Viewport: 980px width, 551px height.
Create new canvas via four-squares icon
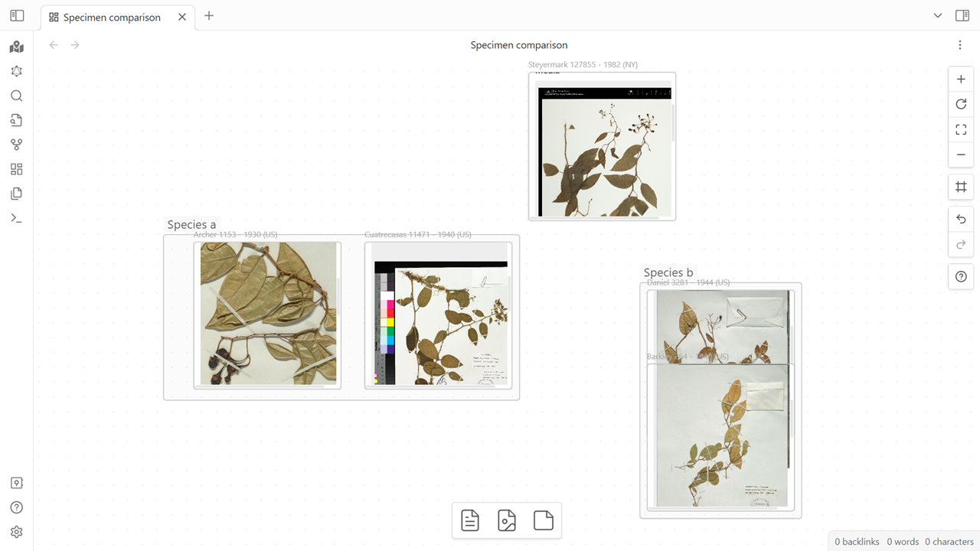pyautogui.click(x=17, y=169)
